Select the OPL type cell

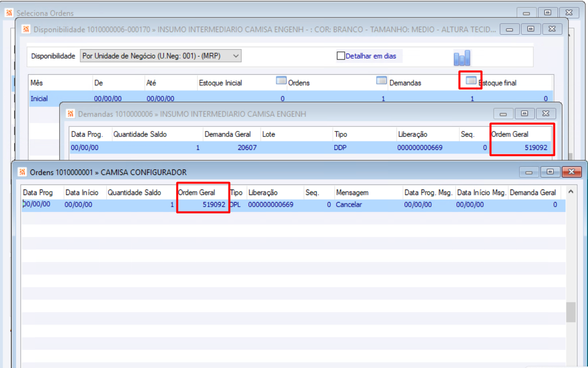click(235, 205)
